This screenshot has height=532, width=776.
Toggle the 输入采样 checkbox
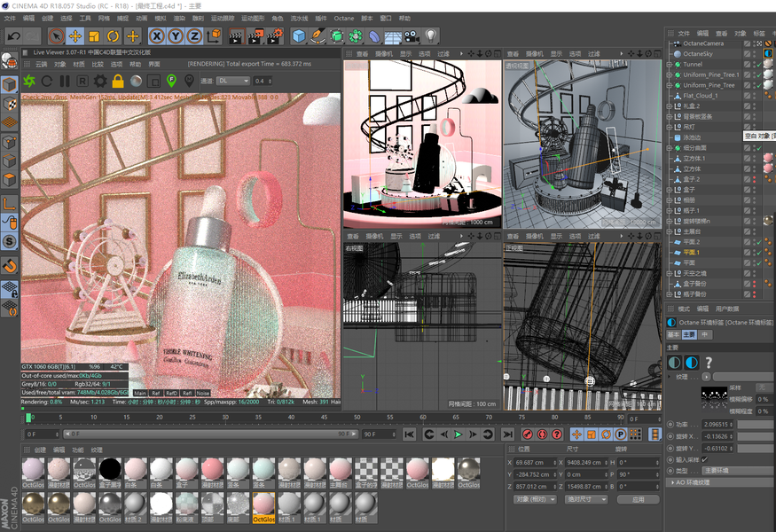pyautogui.click(x=705, y=460)
